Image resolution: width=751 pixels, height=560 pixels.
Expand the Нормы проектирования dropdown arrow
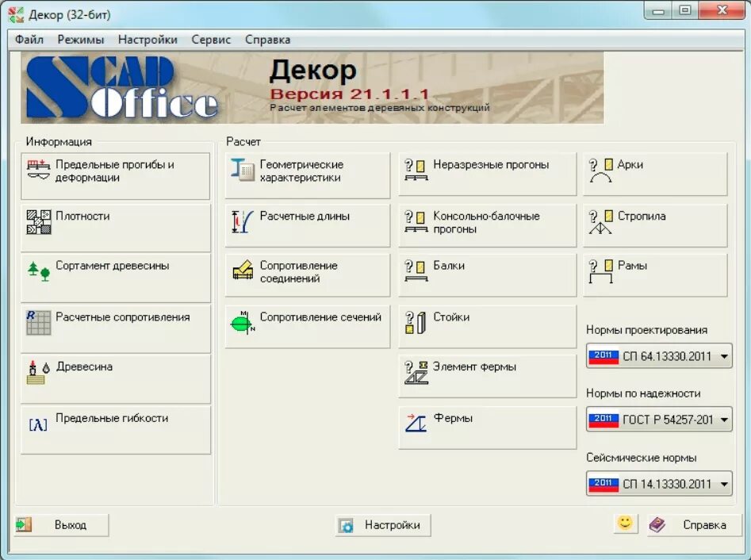(724, 356)
